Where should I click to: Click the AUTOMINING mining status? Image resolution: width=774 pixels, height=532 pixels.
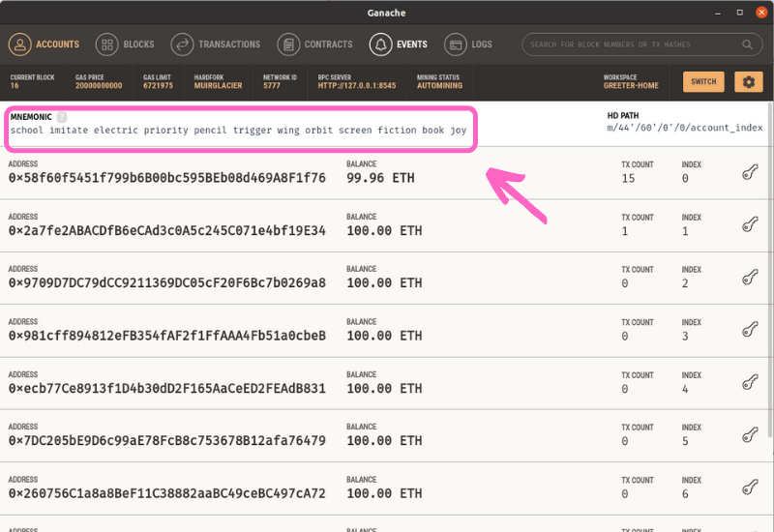(x=440, y=86)
